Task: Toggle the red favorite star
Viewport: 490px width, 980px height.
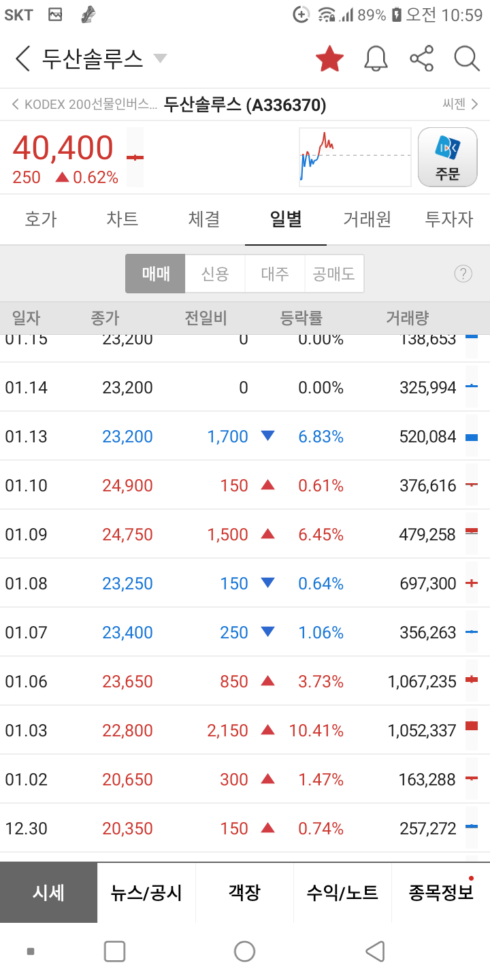Action: point(330,59)
